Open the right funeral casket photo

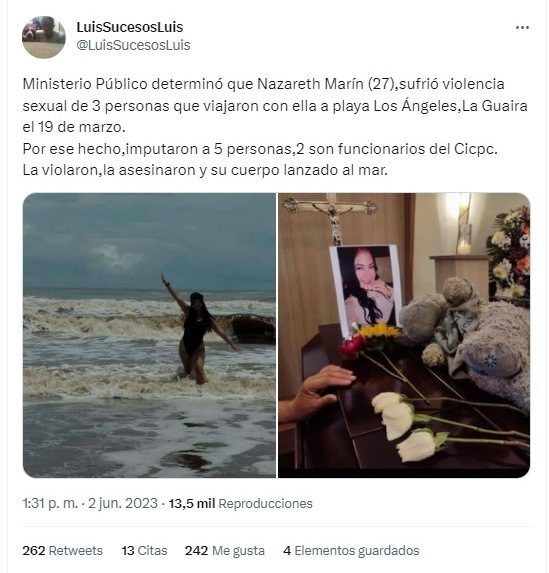point(404,335)
